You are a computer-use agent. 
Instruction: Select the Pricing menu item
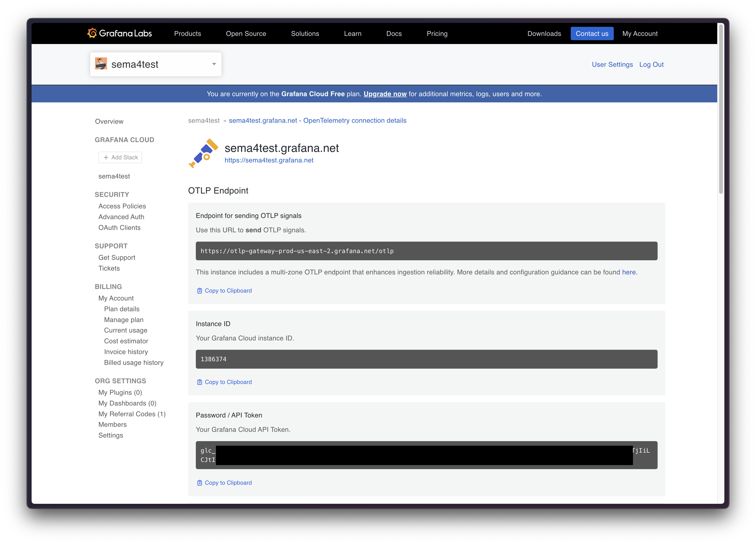[437, 33]
